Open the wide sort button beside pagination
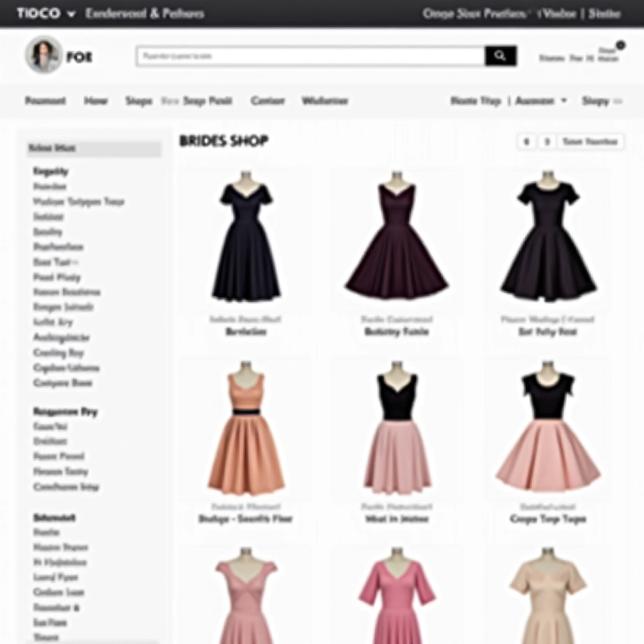This screenshot has width=644, height=644. tap(590, 142)
